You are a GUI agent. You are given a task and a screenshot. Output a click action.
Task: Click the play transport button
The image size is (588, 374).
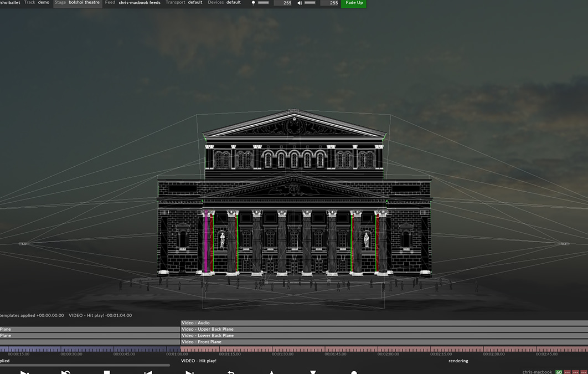point(24,372)
